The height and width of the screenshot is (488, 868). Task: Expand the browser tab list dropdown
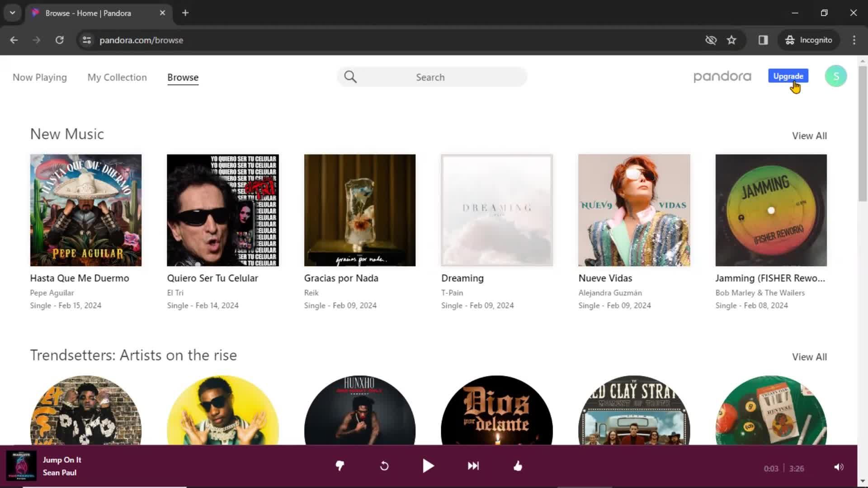pos(13,13)
